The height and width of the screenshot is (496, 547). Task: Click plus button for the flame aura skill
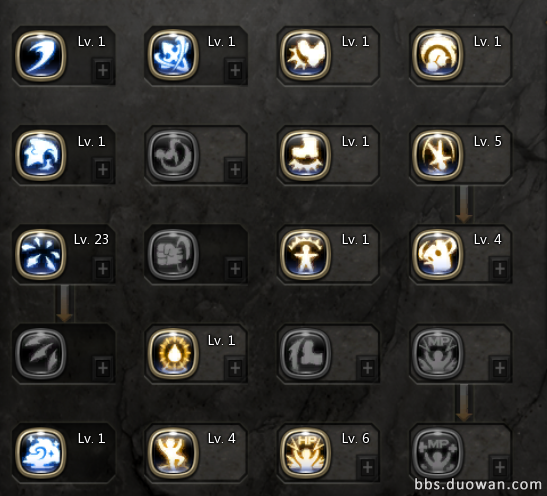coord(235,368)
